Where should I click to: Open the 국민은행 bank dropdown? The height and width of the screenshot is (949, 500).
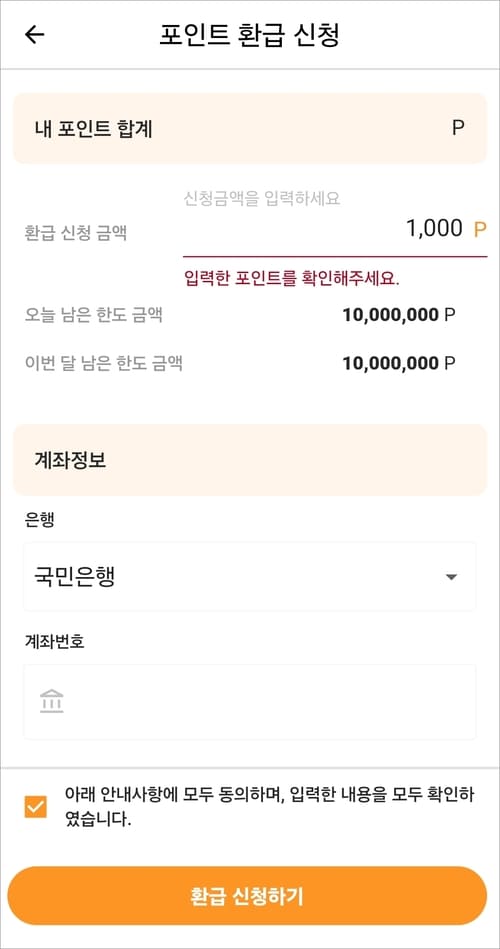click(x=250, y=577)
